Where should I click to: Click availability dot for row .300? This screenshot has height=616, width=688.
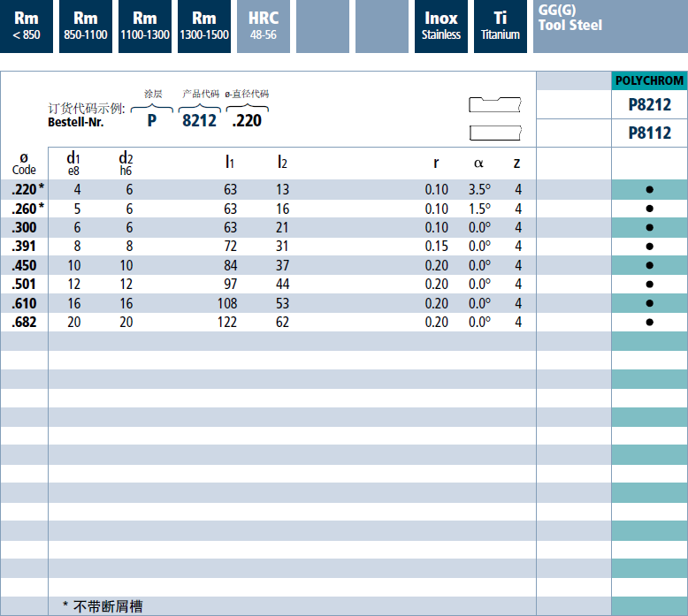point(649,227)
